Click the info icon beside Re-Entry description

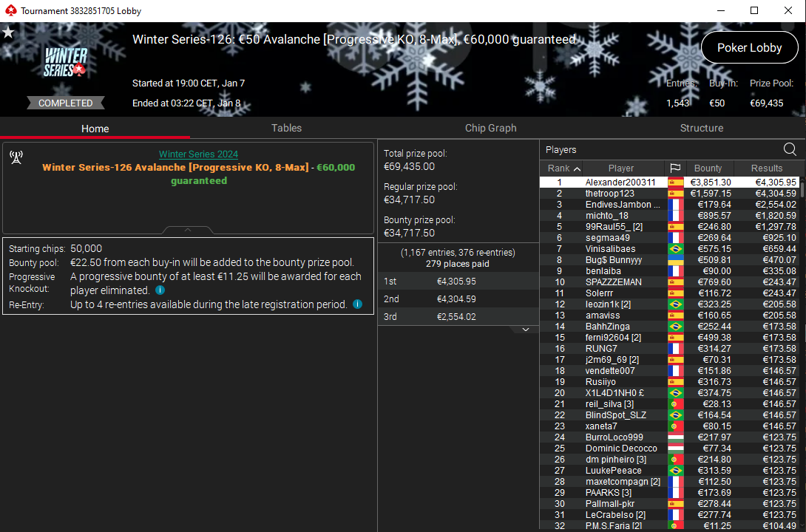point(357,304)
